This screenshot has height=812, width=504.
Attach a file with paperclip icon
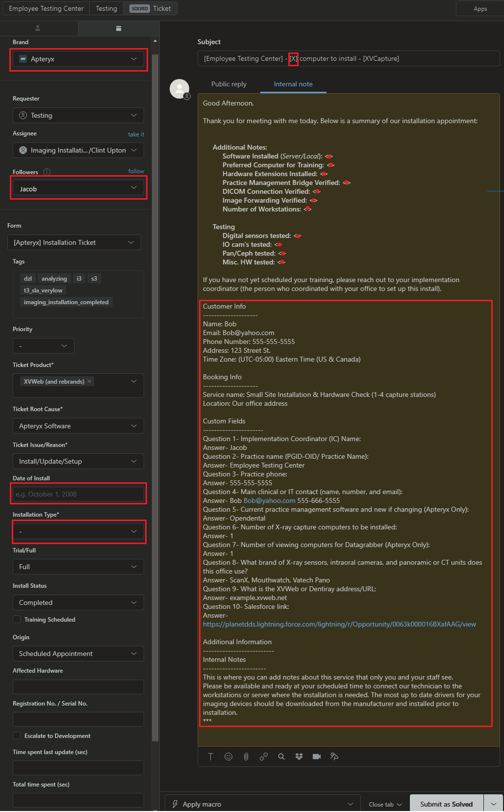pyautogui.click(x=246, y=757)
